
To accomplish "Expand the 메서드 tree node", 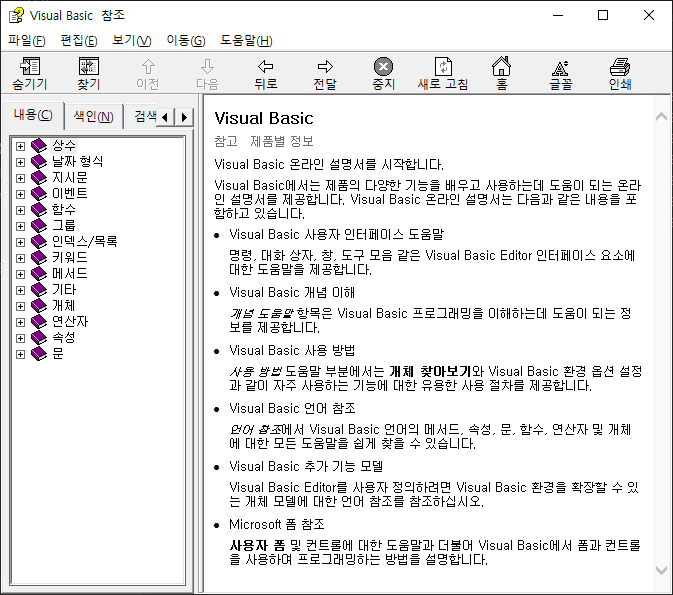I will pos(20,275).
